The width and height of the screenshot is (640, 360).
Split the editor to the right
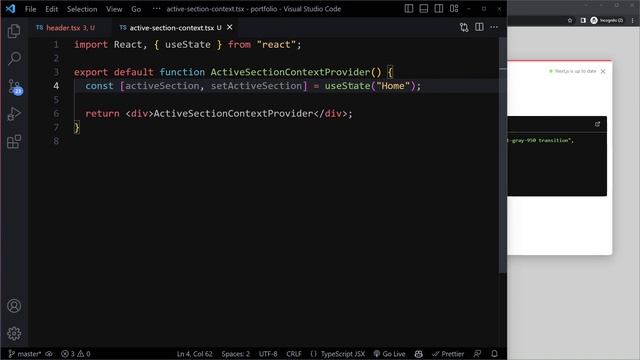[479, 27]
